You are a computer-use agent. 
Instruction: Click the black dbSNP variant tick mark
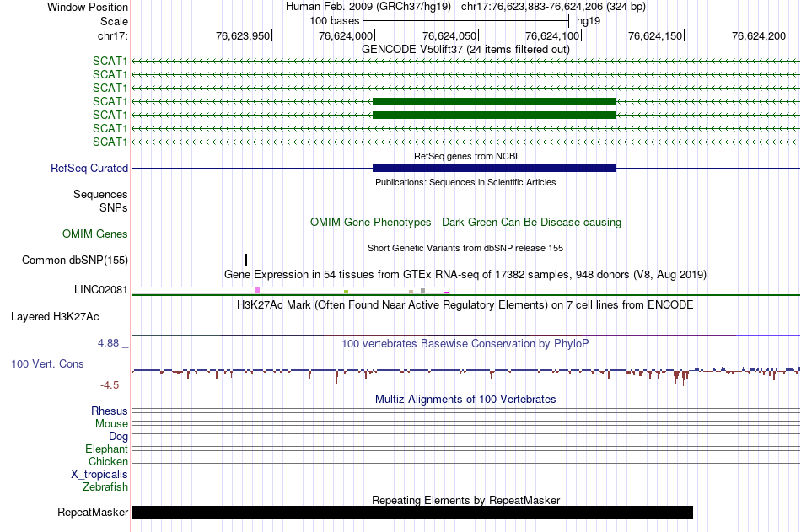246,261
